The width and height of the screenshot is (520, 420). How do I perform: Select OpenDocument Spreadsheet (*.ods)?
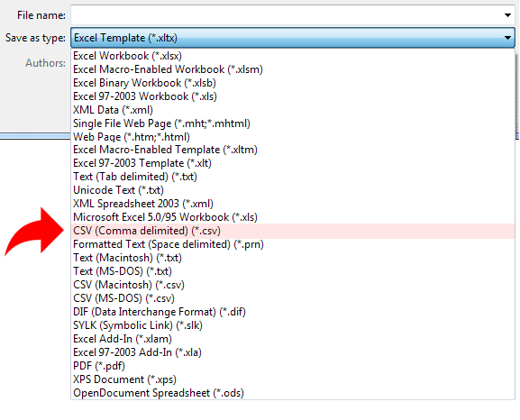click(x=293, y=393)
